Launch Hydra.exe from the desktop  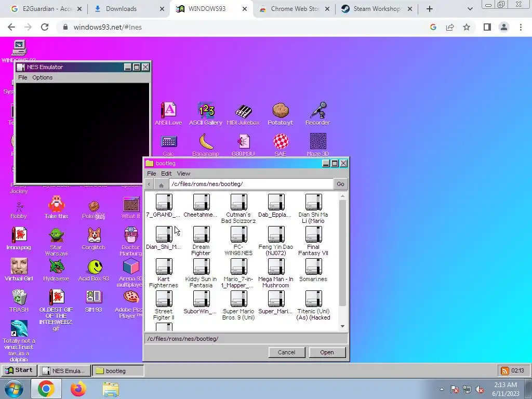pos(56,270)
